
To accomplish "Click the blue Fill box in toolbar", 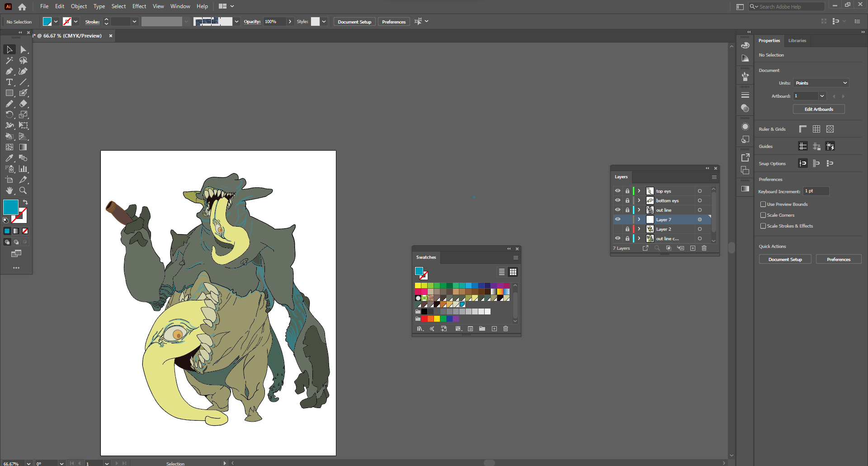I will (11, 207).
